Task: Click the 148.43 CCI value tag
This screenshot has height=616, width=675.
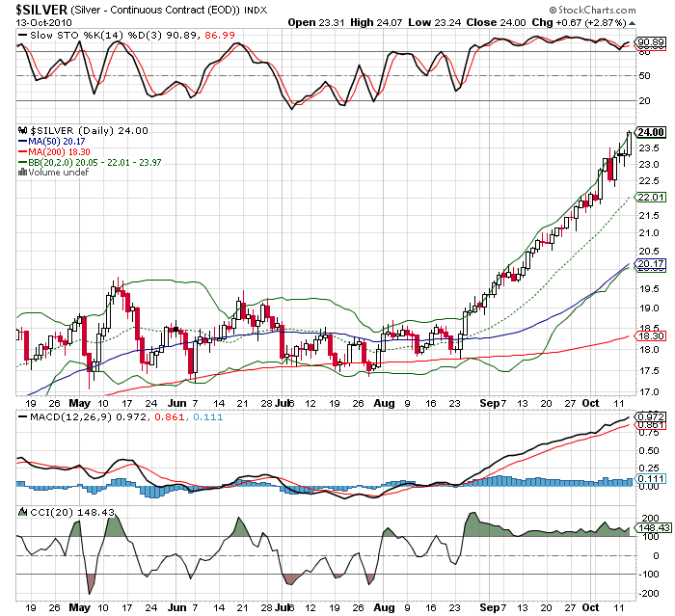Action: coord(651,527)
